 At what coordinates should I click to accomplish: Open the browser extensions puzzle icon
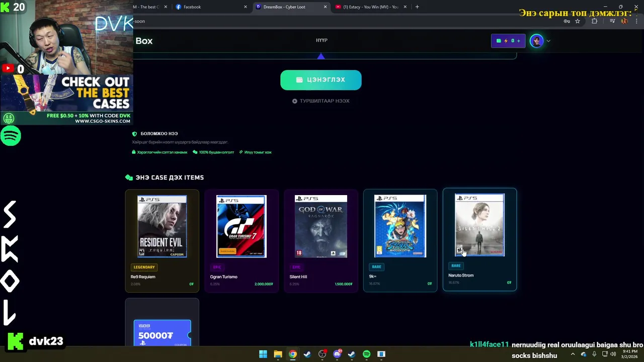pos(595,21)
